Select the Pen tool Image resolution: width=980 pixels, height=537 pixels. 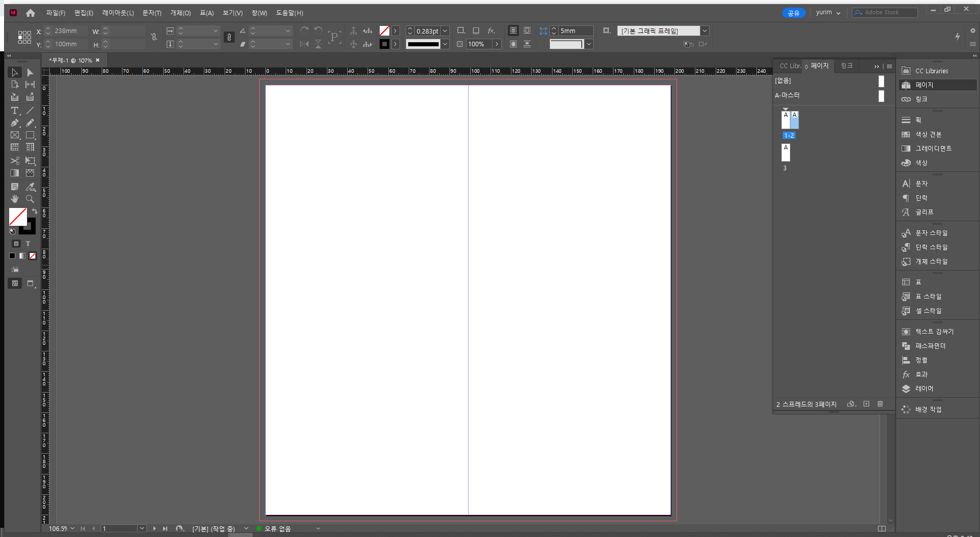click(x=15, y=123)
